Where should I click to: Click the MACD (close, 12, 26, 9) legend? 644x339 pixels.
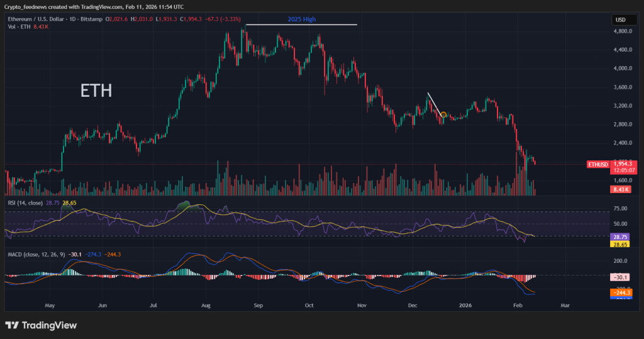[x=36, y=255]
